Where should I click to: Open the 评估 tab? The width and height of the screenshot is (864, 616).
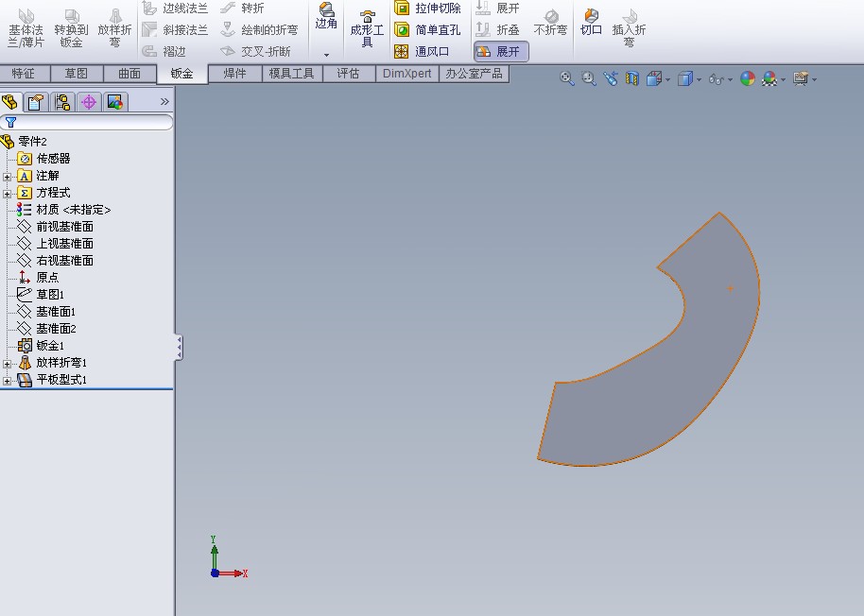(x=348, y=73)
